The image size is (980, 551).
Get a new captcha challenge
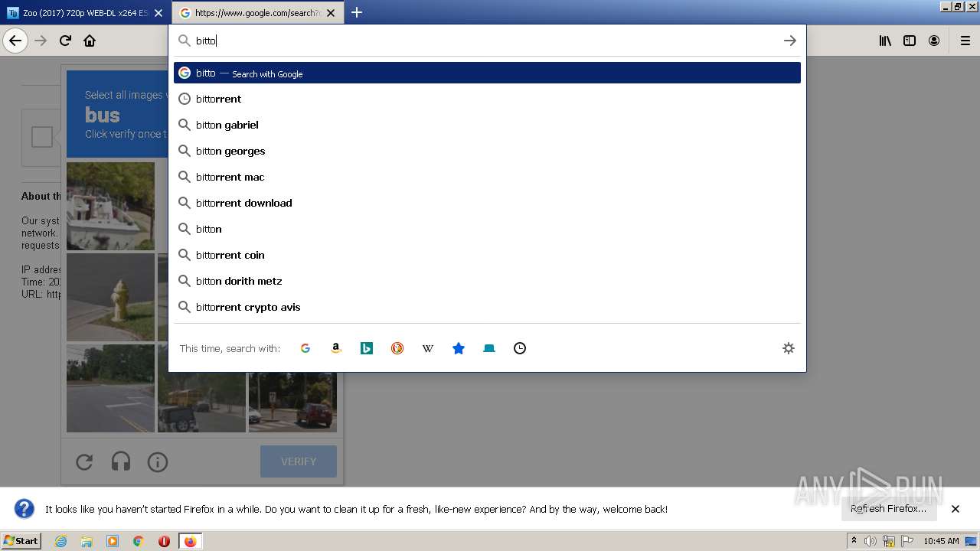(84, 461)
